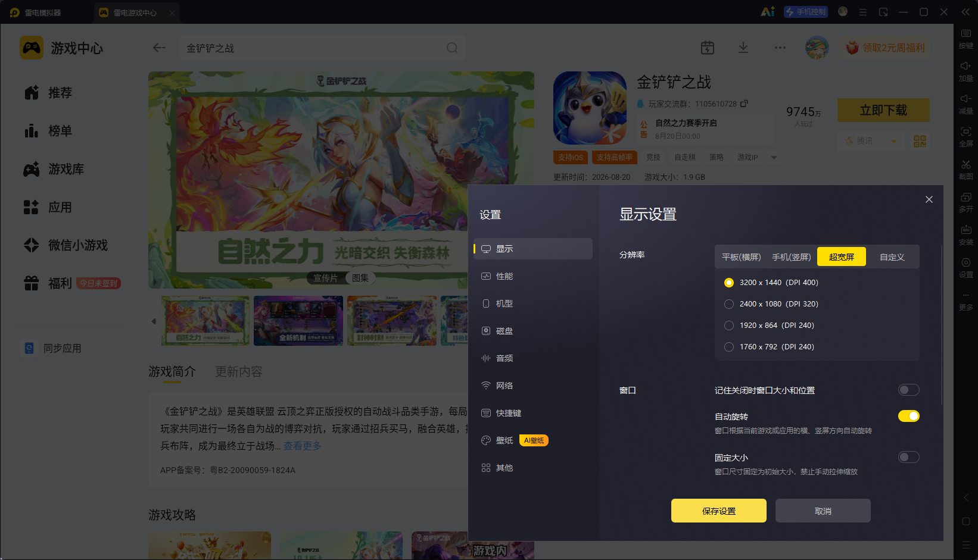Click the 立即下载 button
The image size is (978, 560).
tap(883, 110)
